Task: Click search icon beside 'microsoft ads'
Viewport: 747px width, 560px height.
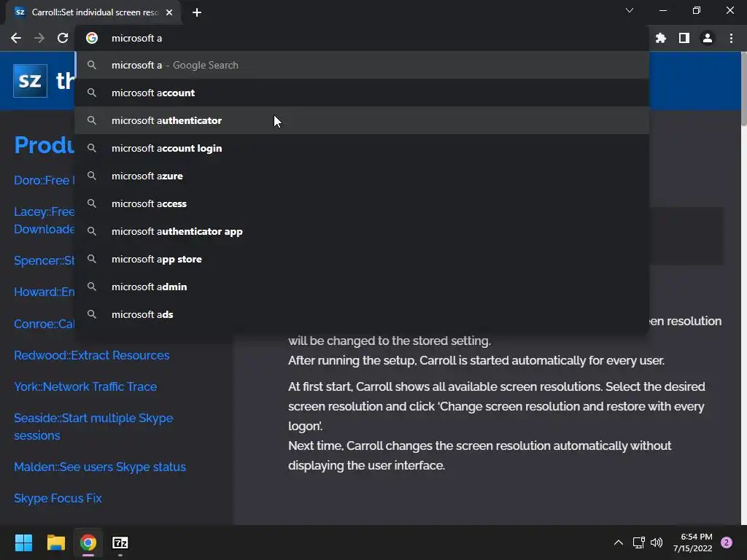Action: 92,314
